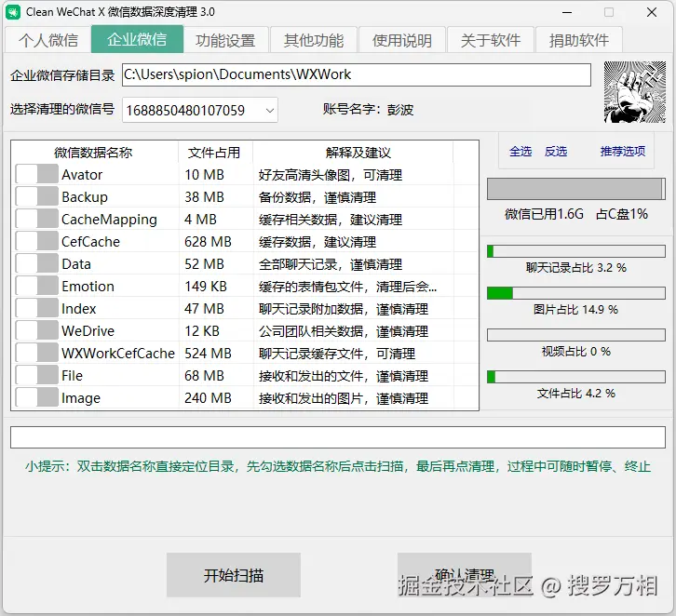Toggle the Emotion row switch
Image resolution: width=676 pixels, height=616 pixels.
(36, 287)
